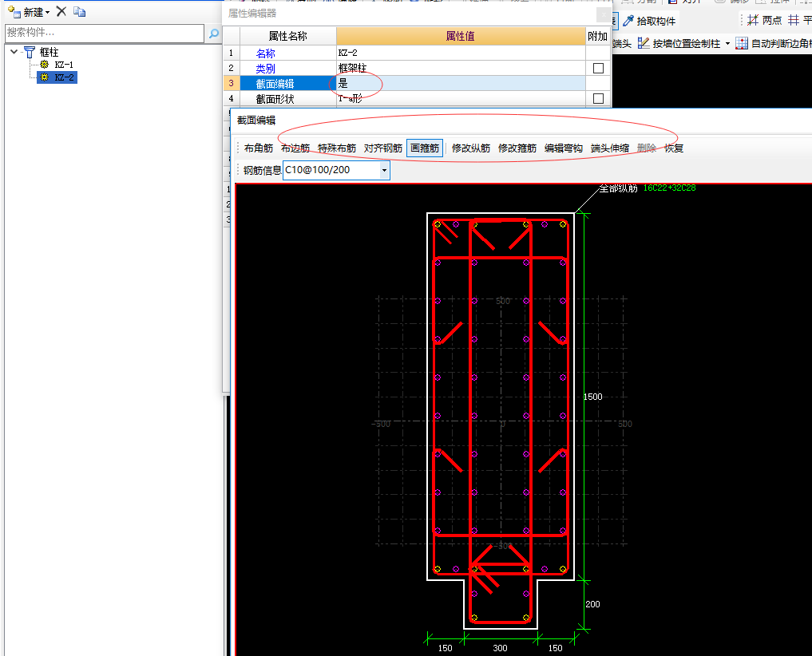Image resolution: width=812 pixels, height=656 pixels.
Task: Choose 修改纵筋 in section editor toolbar
Action: pos(471,148)
